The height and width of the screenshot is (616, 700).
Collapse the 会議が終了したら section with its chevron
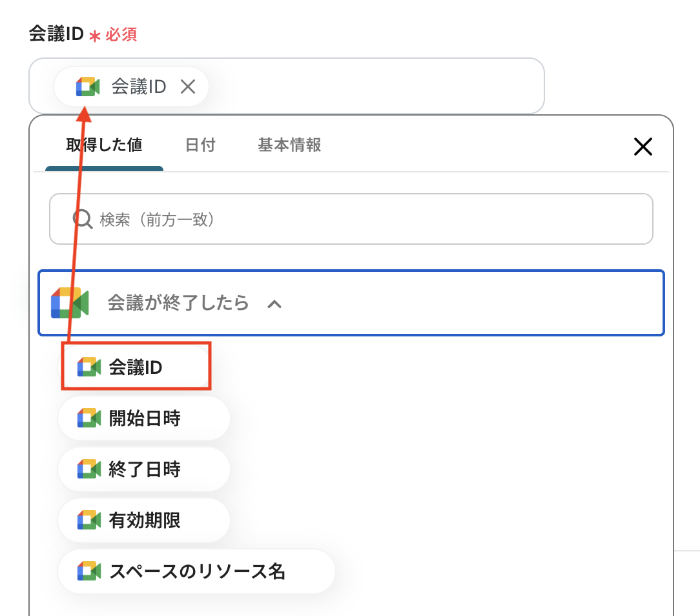coord(274,303)
